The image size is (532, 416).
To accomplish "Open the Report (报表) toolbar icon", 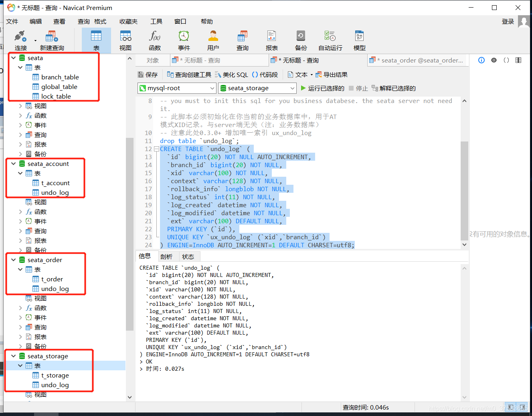I will [x=272, y=40].
